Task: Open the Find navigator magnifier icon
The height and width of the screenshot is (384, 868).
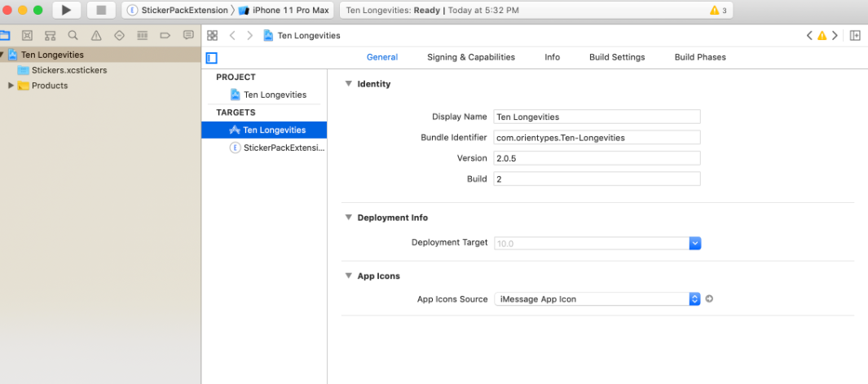Action: click(73, 35)
